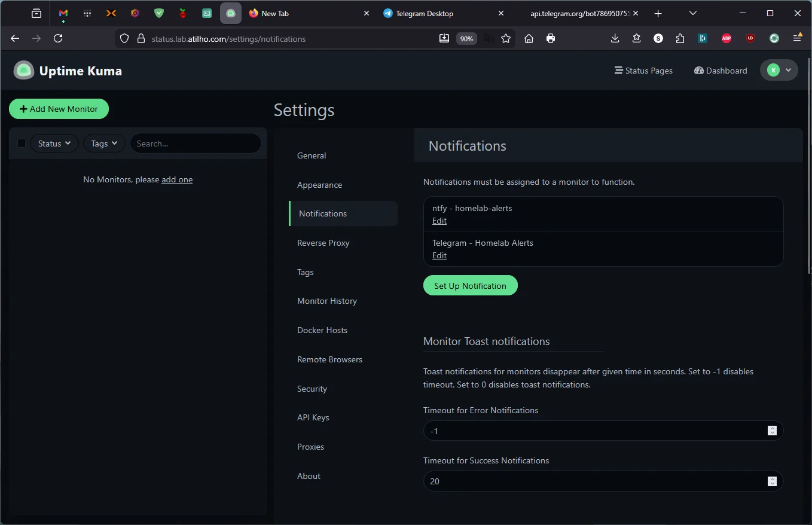812x525 pixels.
Task: Select the checkbox beside the Status filter
Action: 22,143
